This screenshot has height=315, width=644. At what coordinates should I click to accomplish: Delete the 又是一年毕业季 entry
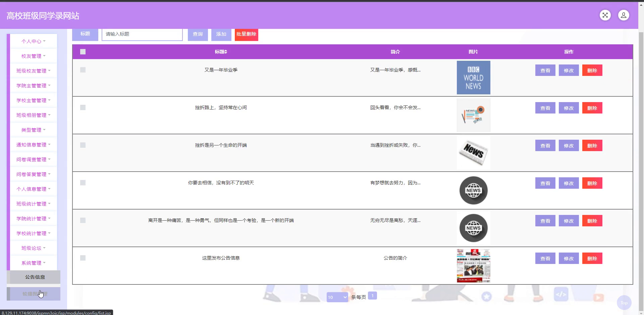tap(592, 71)
